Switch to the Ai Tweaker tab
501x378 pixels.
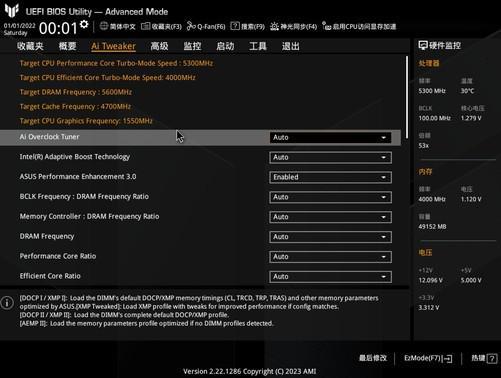tap(113, 46)
